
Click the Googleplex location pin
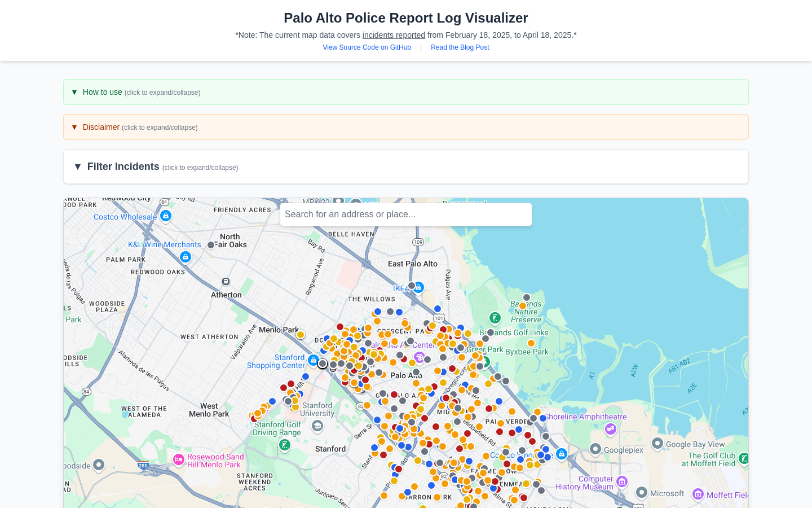pyautogui.click(x=595, y=449)
